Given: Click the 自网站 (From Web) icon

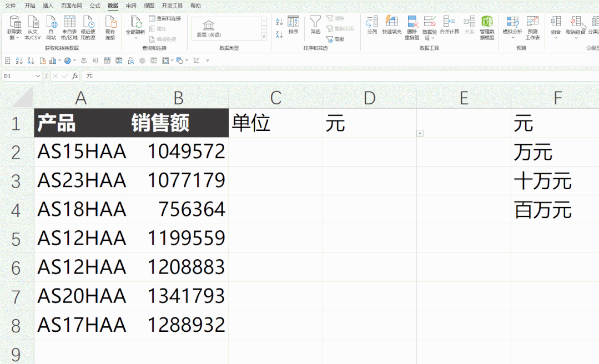Looking at the screenshot, I should [x=51, y=28].
